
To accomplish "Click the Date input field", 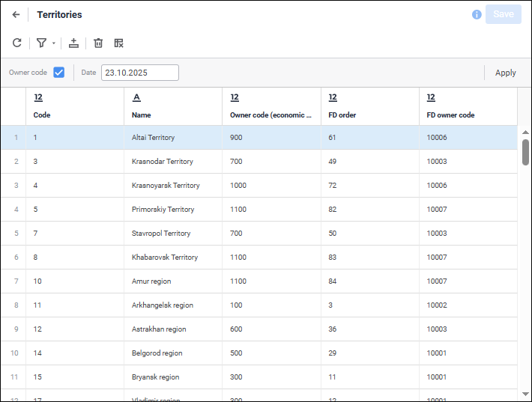I will 140,73.
